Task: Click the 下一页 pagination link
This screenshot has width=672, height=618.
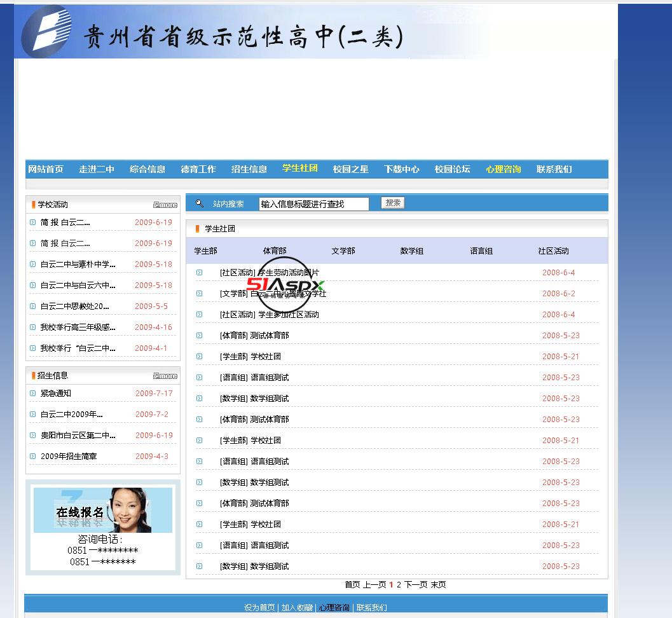Action: [416, 584]
